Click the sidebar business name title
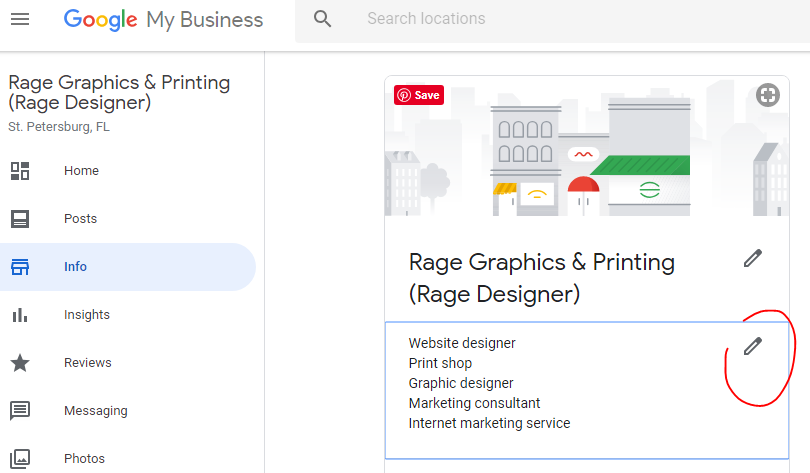Image resolution: width=810 pixels, height=473 pixels. click(x=119, y=92)
